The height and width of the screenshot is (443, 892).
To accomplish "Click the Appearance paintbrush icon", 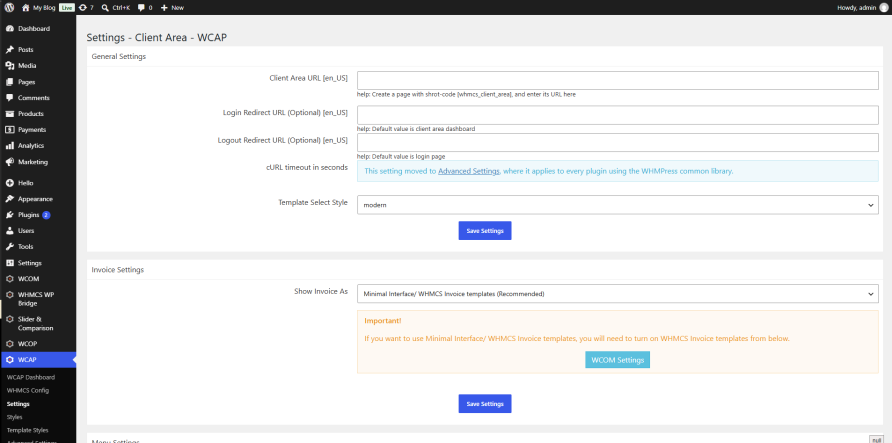I will (x=10, y=199).
